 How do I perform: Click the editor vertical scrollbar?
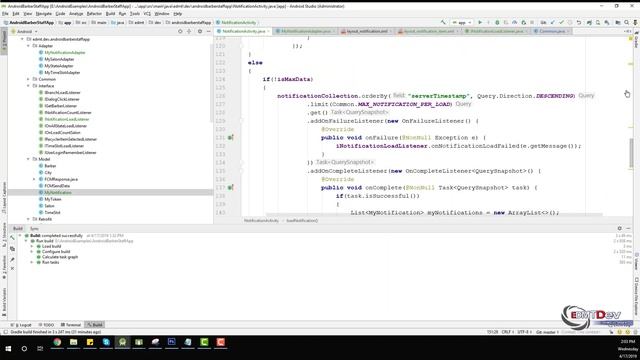632,152
